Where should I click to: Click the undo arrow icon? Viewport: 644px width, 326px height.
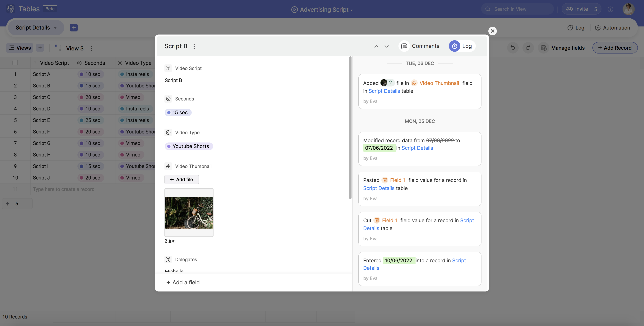(513, 48)
